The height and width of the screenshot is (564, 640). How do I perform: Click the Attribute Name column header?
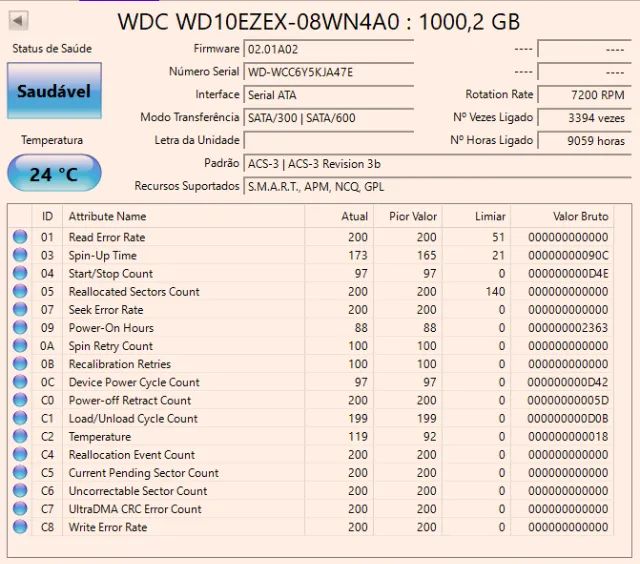point(183,216)
